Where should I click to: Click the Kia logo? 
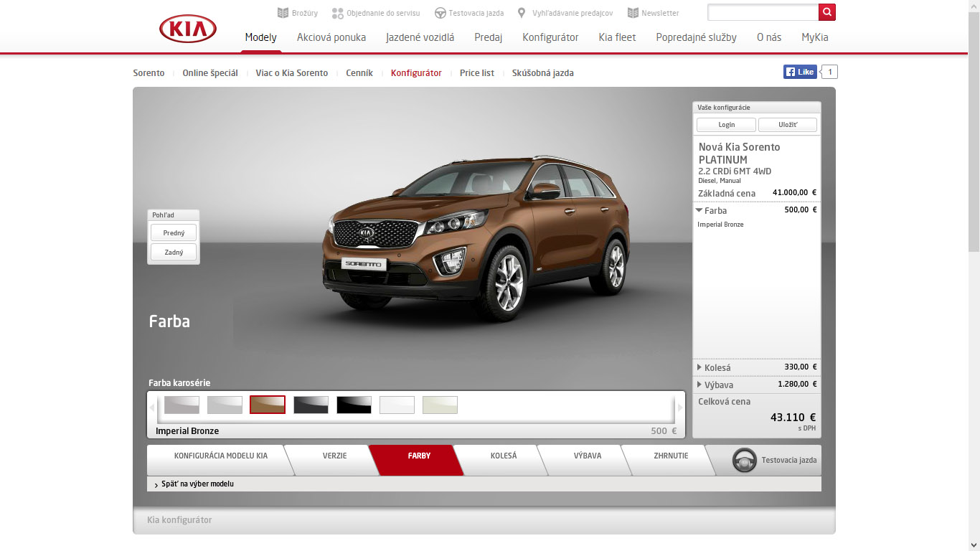pos(188,29)
